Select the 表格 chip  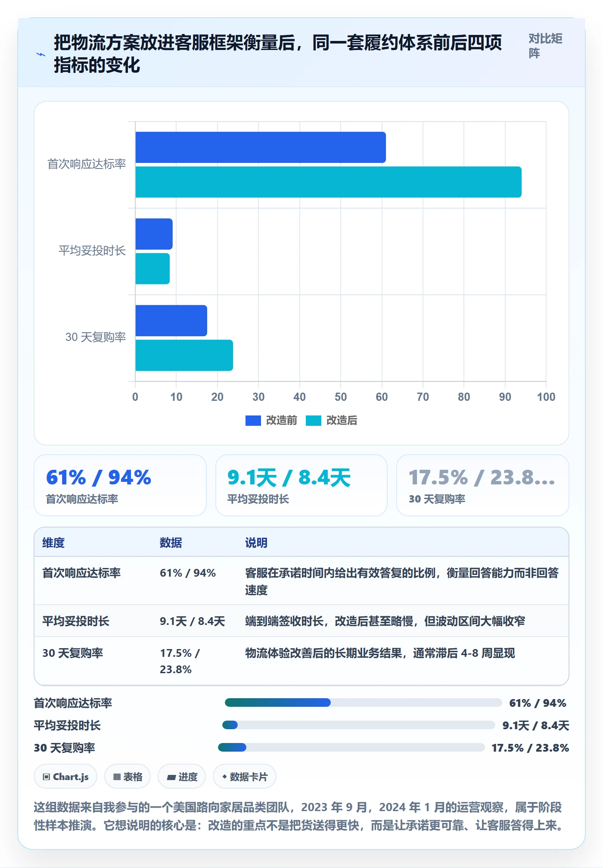coord(127,777)
